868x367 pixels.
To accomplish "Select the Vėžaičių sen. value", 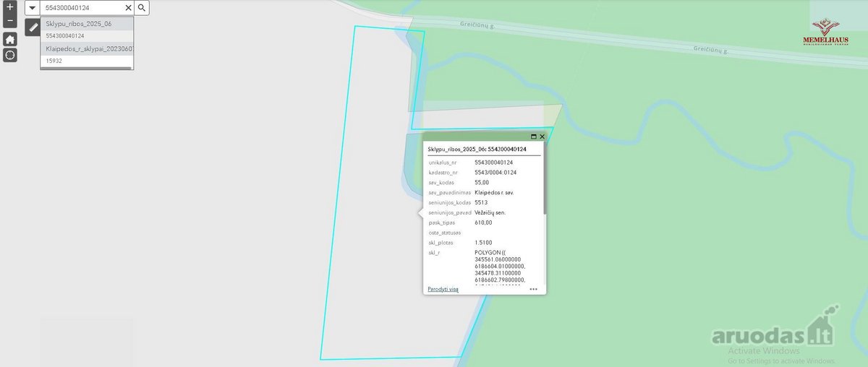I will point(490,213).
